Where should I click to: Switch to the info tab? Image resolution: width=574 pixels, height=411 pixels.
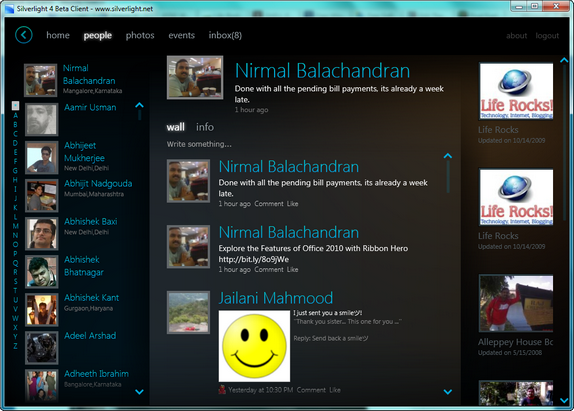[205, 127]
